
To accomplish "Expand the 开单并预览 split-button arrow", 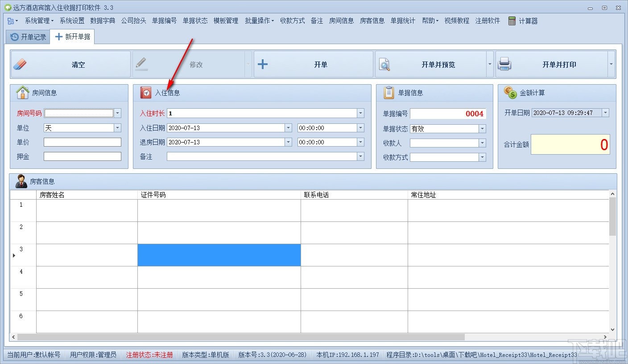I will pos(490,65).
